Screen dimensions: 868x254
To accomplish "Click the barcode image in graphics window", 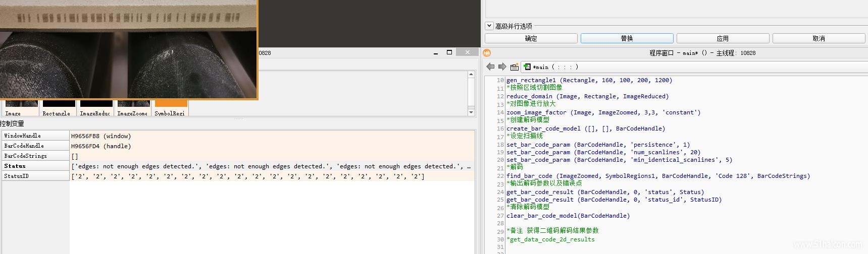I will (x=129, y=49).
